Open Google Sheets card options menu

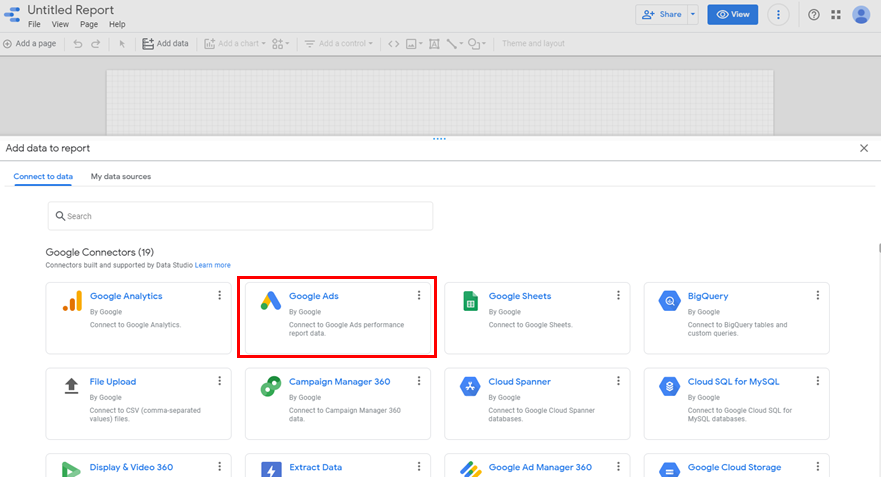pos(619,296)
